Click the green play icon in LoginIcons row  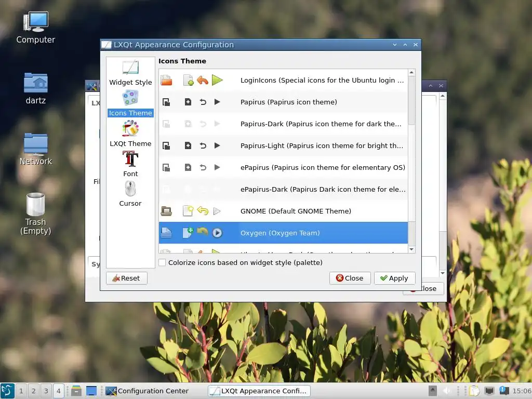tap(217, 81)
